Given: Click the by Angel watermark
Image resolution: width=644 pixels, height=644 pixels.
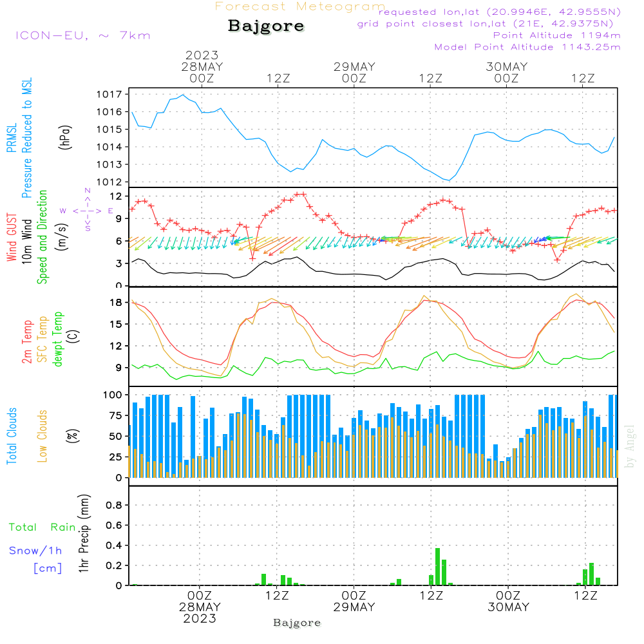Looking at the screenshot, I should click(630, 446).
